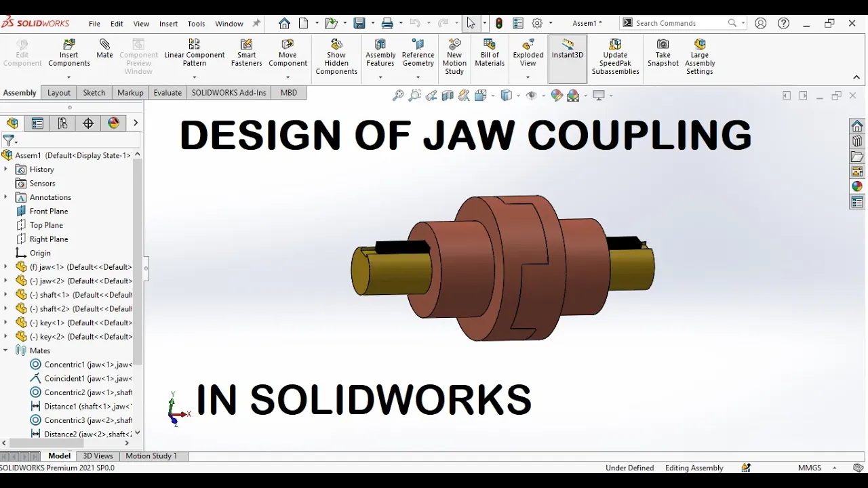This screenshot has height=488, width=868.
Task: Open the Tools menu
Action: pyautogui.click(x=196, y=24)
